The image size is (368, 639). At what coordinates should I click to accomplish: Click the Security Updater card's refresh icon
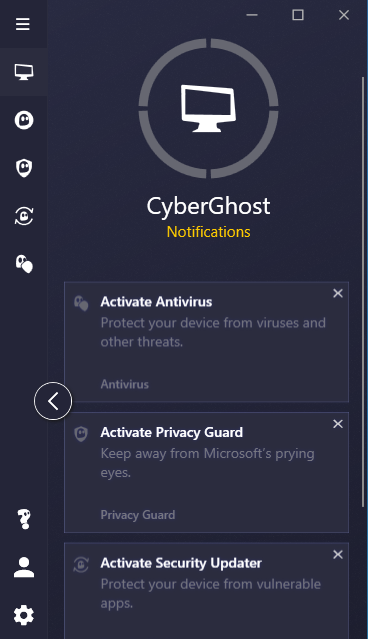pos(81,564)
